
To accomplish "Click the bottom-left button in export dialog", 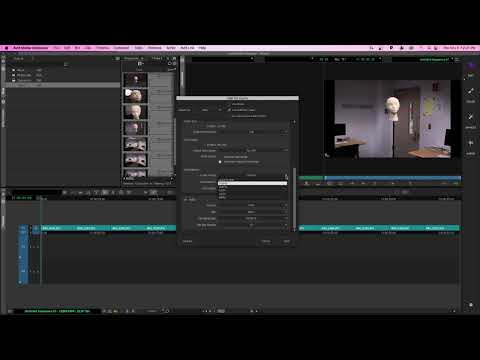I will click(x=188, y=241).
